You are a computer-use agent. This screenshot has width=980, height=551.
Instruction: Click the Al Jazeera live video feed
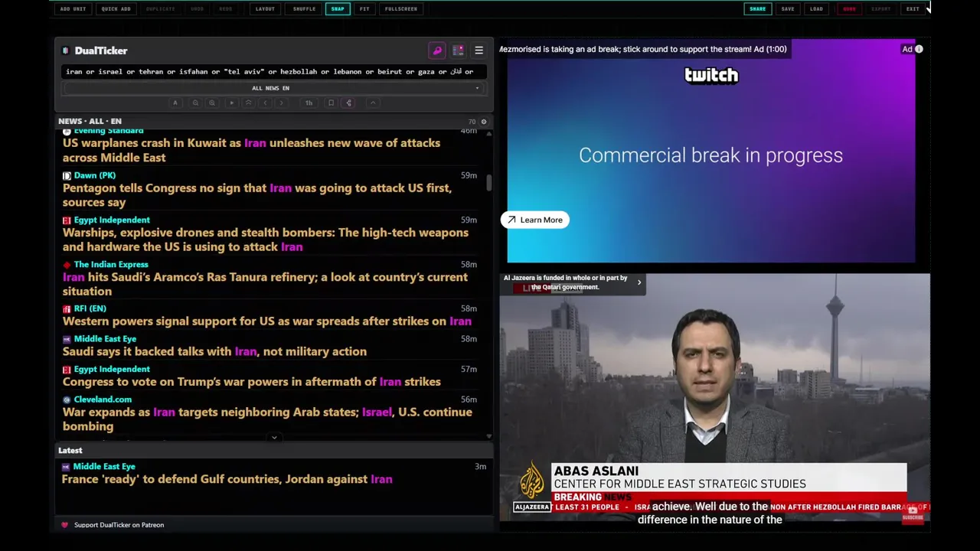tap(714, 398)
